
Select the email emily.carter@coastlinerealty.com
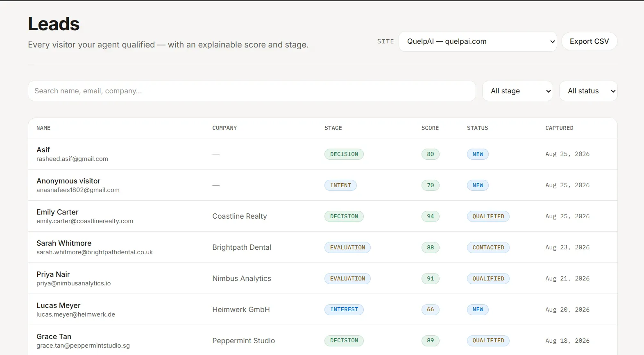(x=85, y=221)
